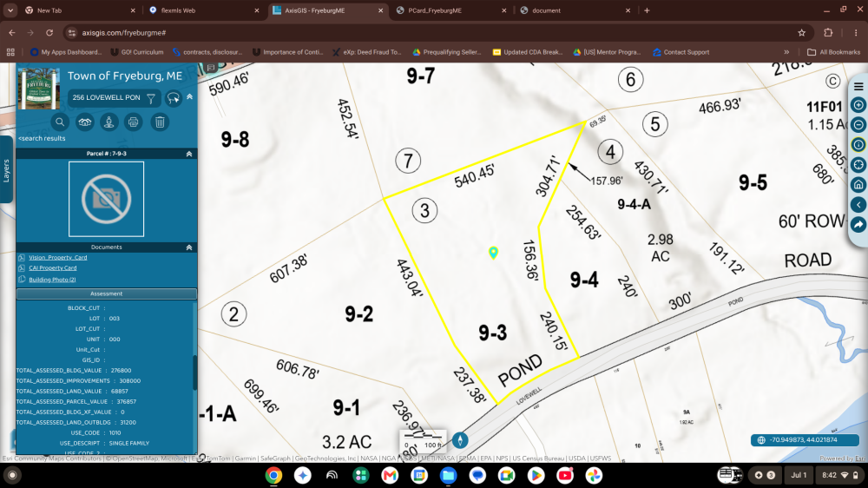Zoom out on the map

click(x=858, y=125)
